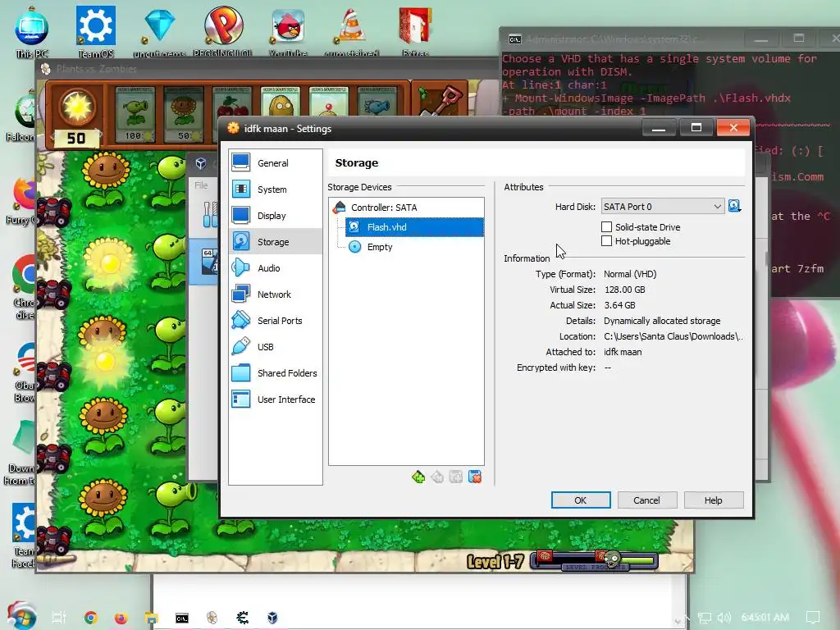Open the Audio settings category
Viewport: 840px width, 630px height.
click(x=275, y=268)
